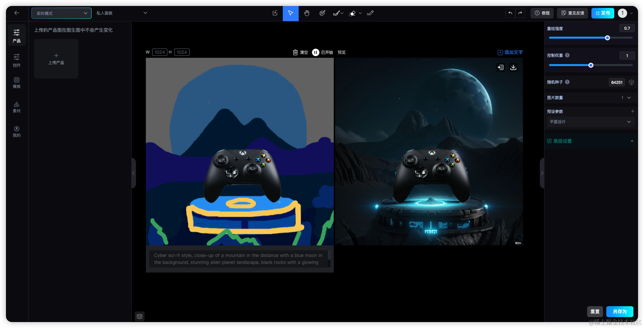The image size is (644, 328).
Task: Open the 教程 tutorial button
Action: (x=542, y=13)
